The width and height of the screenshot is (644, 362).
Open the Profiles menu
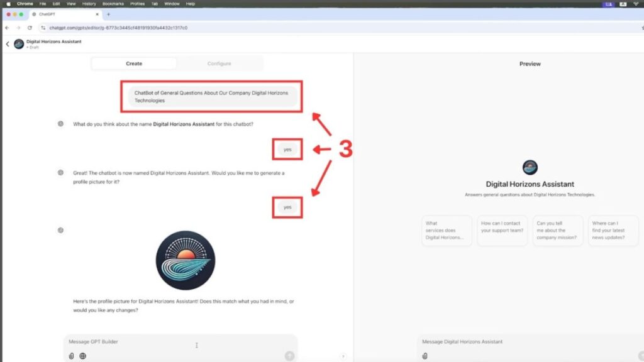[x=138, y=4]
